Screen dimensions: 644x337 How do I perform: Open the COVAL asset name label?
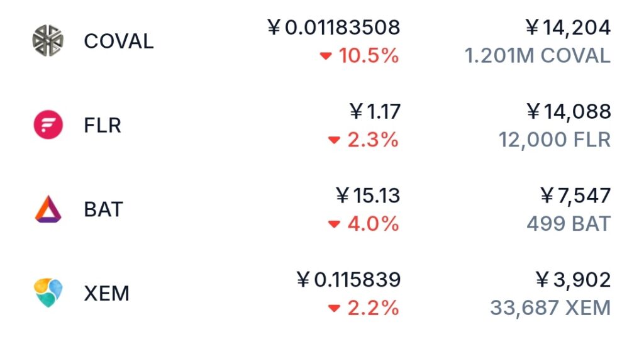click(118, 41)
